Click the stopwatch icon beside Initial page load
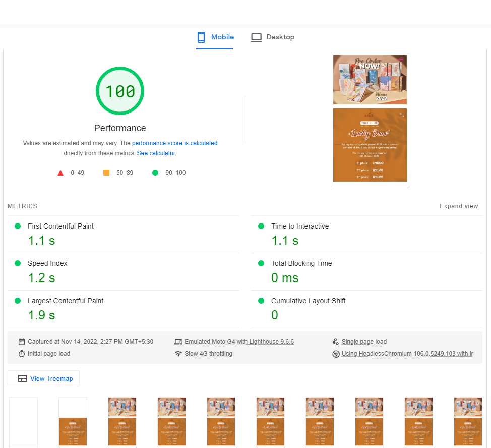This screenshot has height=448, width=491. (x=22, y=354)
